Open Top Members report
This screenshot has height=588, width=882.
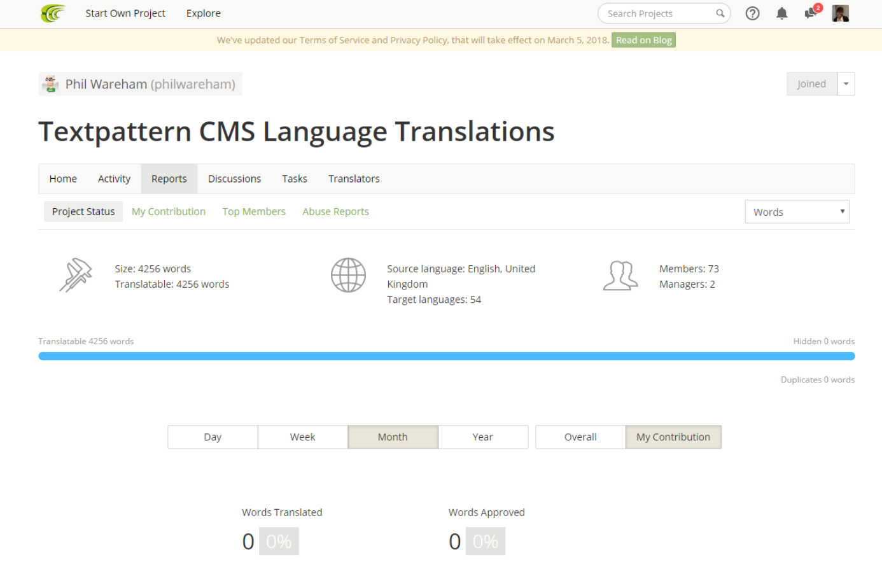(x=254, y=211)
